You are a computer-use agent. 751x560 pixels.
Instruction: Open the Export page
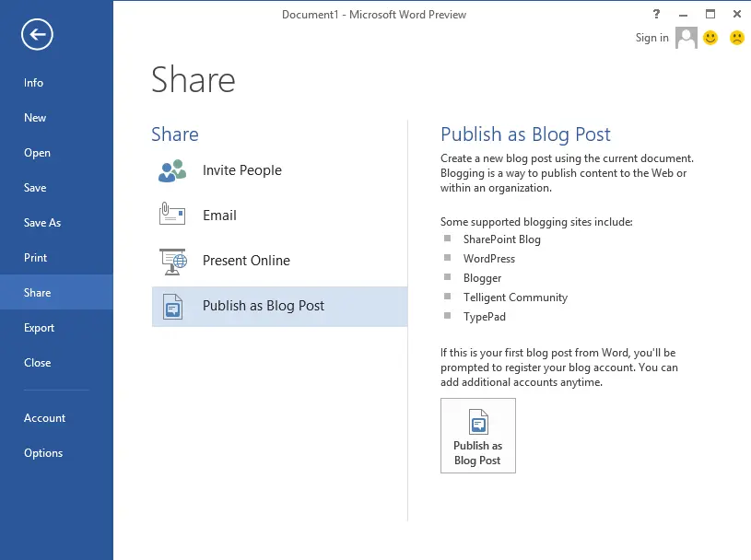tap(56, 328)
